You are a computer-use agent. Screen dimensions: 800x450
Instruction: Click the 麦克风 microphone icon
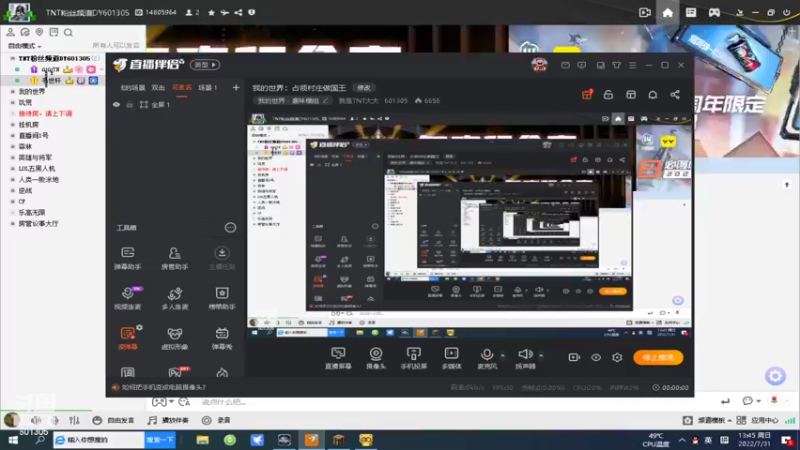487,355
